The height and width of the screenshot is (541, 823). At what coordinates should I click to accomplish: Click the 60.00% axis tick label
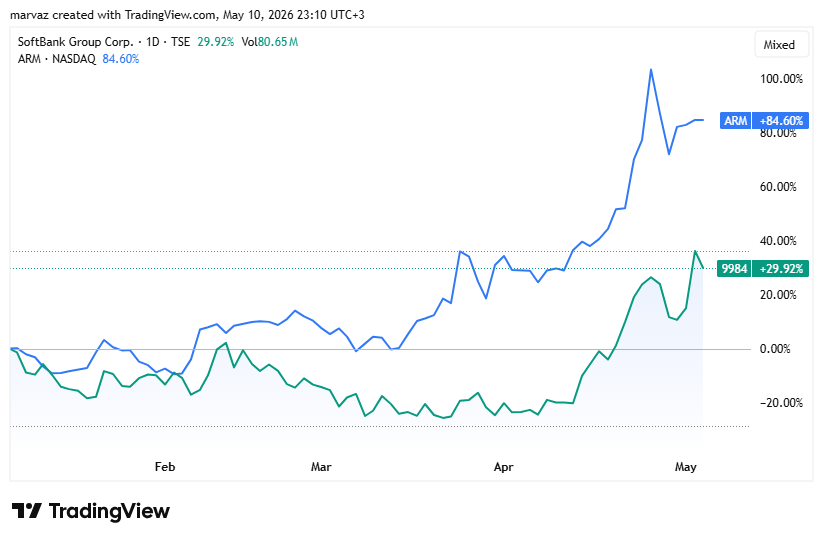pyautogui.click(x=778, y=187)
